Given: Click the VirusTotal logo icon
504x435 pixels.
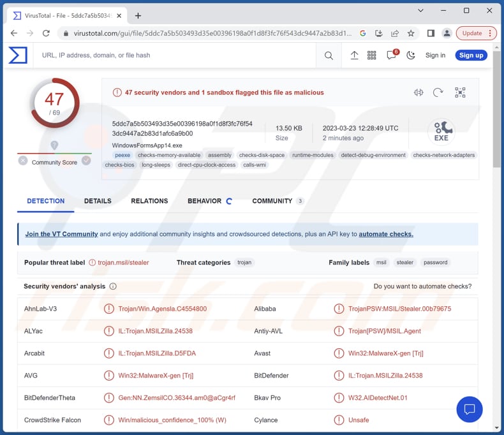Looking at the screenshot, I should [18, 55].
